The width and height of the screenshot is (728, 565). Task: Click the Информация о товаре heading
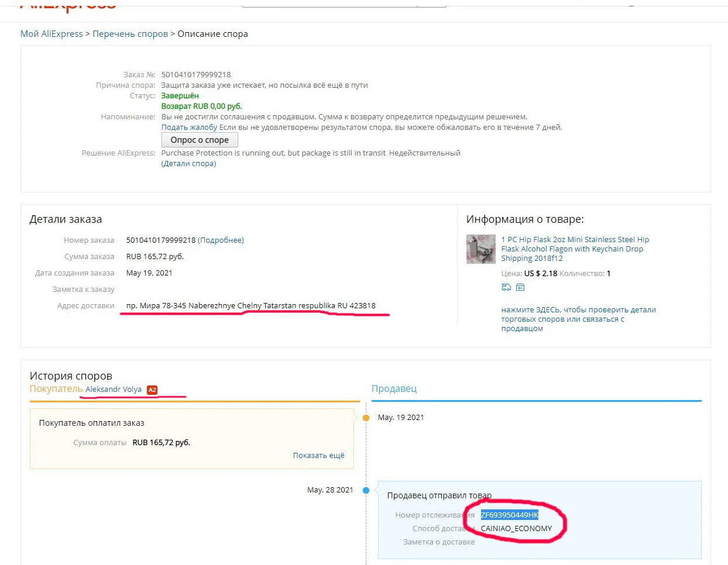525,219
